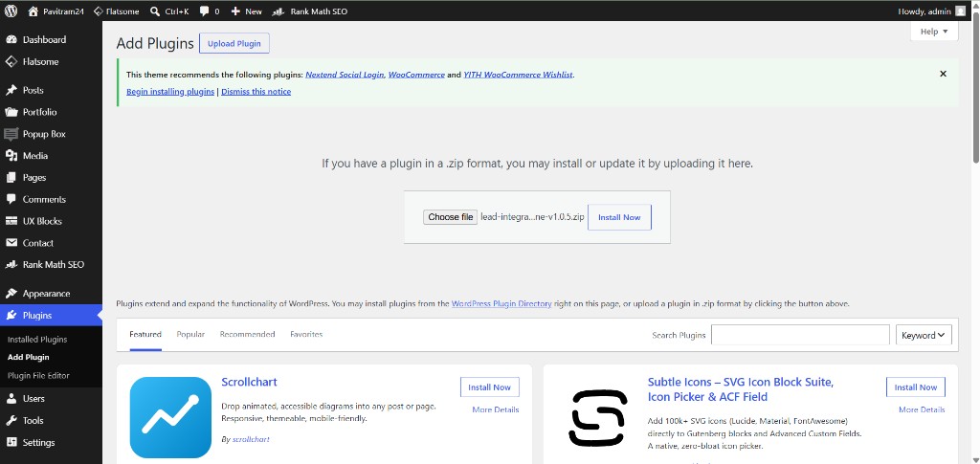The width and height of the screenshot is (980, 464).
Task: Open the scrollchart author link
Action: (251, 440)
